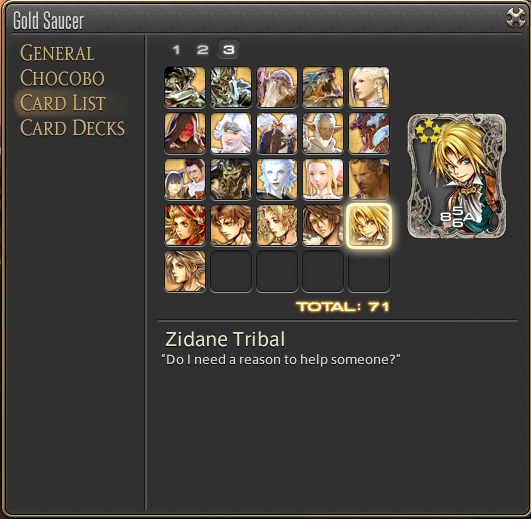Open page 3 of the card list

[229, 50]
